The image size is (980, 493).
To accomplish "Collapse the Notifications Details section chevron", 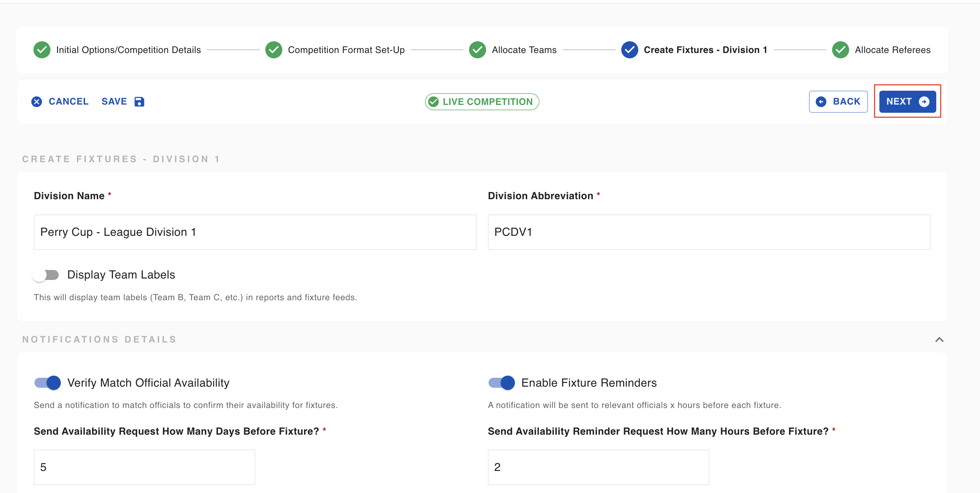I will pyautogui.click(x=939, y=340).
